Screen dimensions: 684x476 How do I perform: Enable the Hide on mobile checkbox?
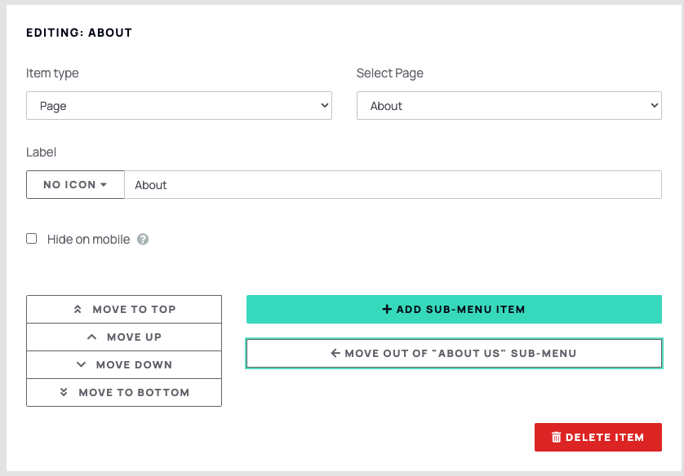click(31, 239)
